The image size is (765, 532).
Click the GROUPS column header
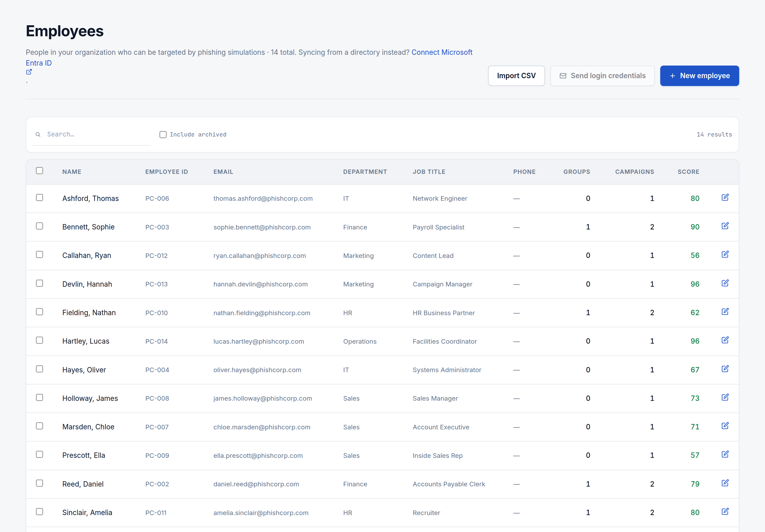coord(576,172)
